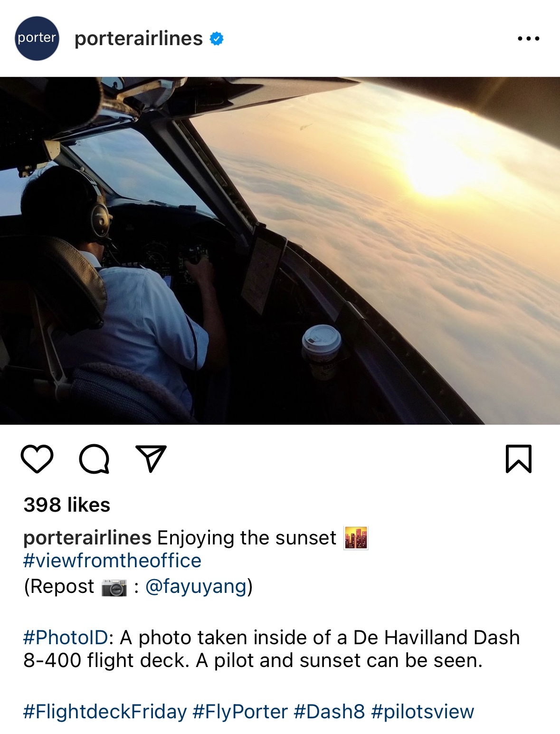Open porterairlines username in the caption

pyautogui.click(x=87, y=538)
